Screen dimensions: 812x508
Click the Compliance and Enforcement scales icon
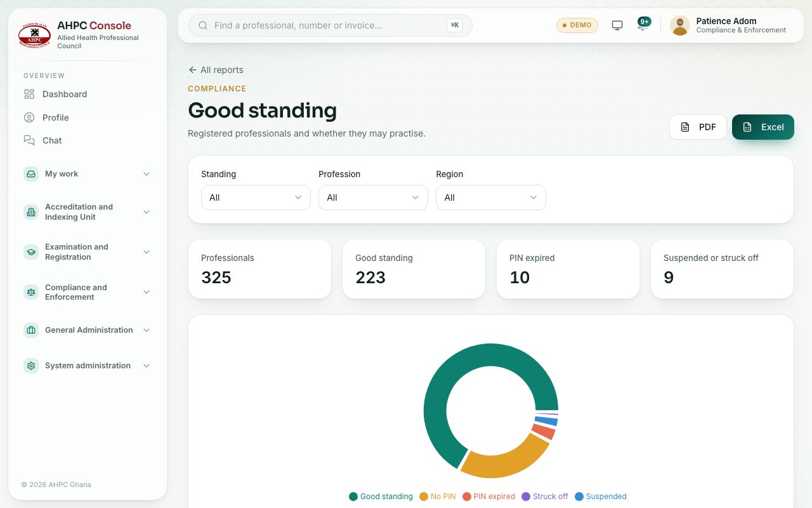pos(31,292)
